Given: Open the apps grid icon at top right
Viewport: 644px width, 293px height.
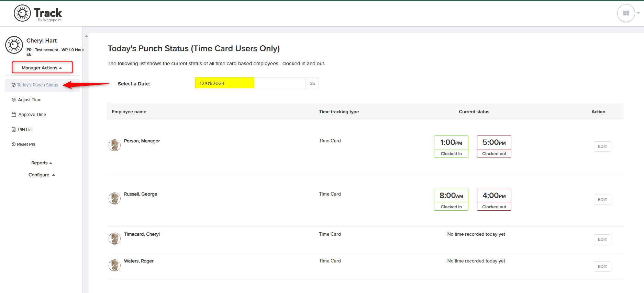Looking at the screenshot, I should point(626,13).
